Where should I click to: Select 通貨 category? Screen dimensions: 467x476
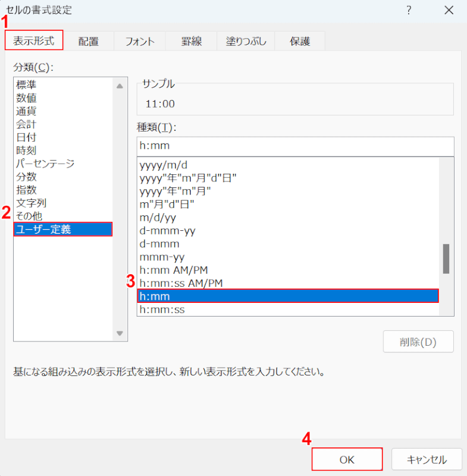[26, 111]
